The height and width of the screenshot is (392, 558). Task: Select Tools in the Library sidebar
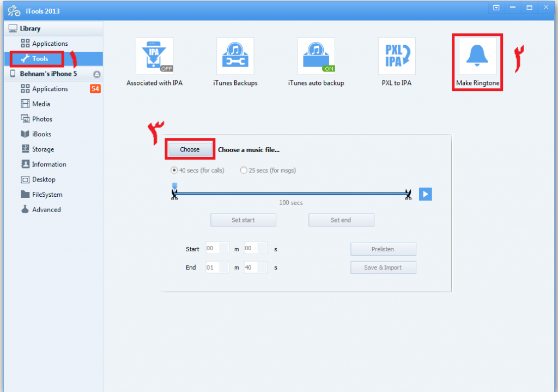tap(54, 59)
